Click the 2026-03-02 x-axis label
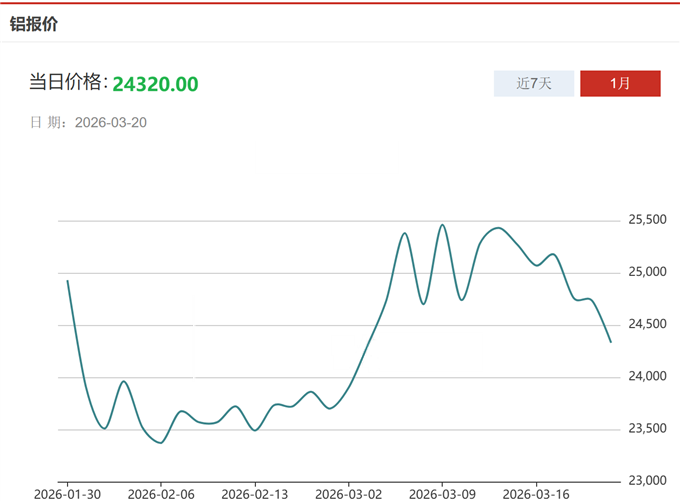 pos(349,493)
